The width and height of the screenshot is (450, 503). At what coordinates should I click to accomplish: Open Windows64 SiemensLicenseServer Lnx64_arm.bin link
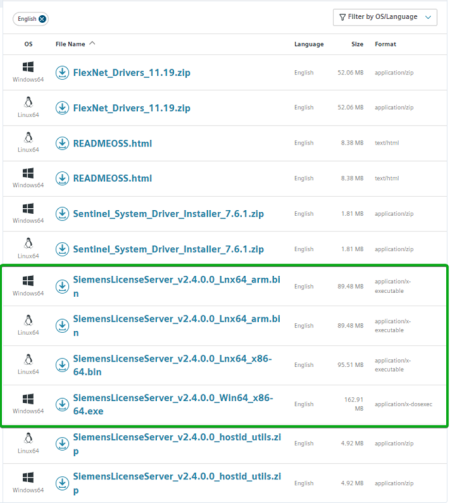pos(177,286)
